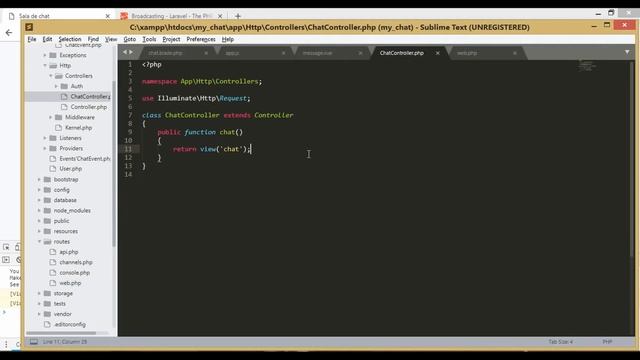The image size is (640, 360).
Task: Expand the Middleware folder arrow
Action: point(51,117)
